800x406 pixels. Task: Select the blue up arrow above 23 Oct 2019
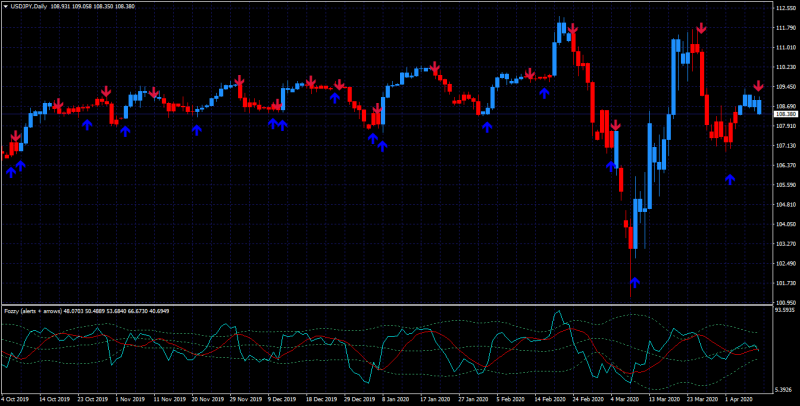click(87, 124)
